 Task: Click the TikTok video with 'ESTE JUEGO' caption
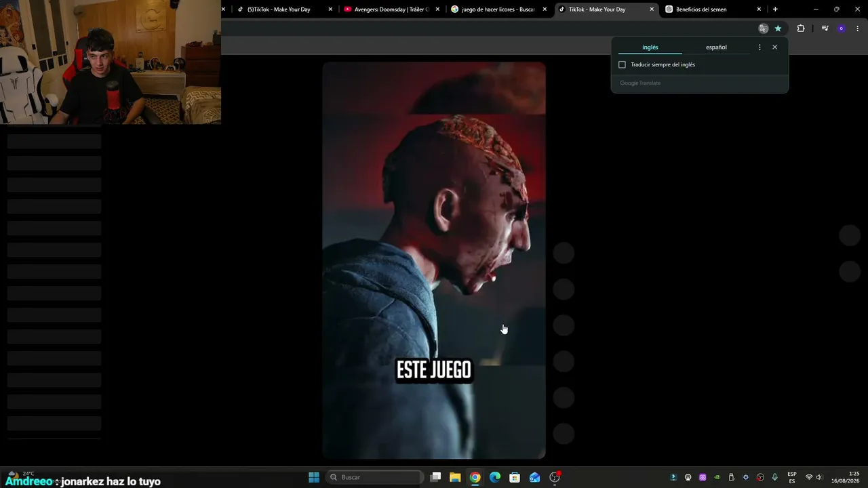[434, 260]
